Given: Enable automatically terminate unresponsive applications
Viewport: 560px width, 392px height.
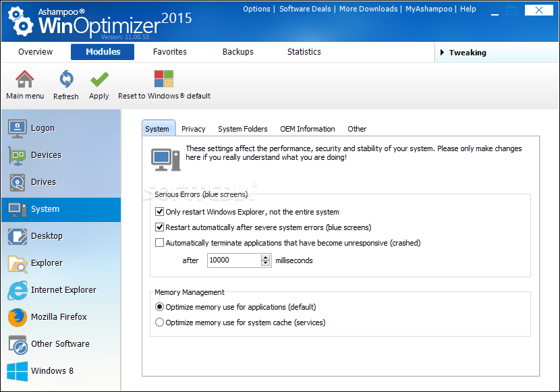Looking at the screenshot, I should pyautogui.click(x=159, y=243).
